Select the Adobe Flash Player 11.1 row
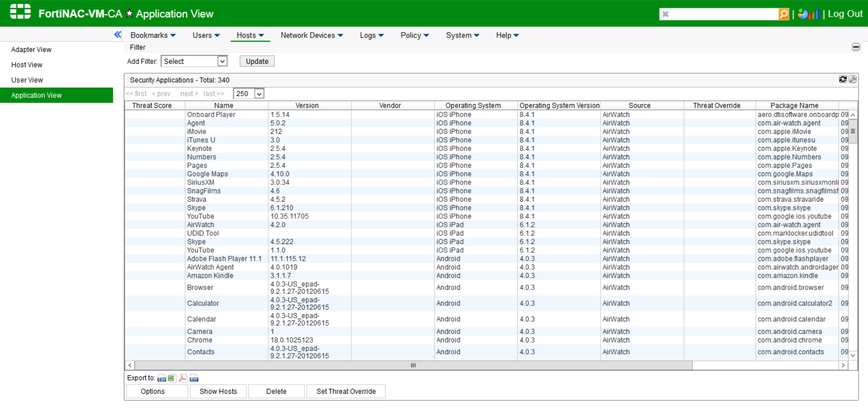Screen dimensions: 868x410 point(487,259)
